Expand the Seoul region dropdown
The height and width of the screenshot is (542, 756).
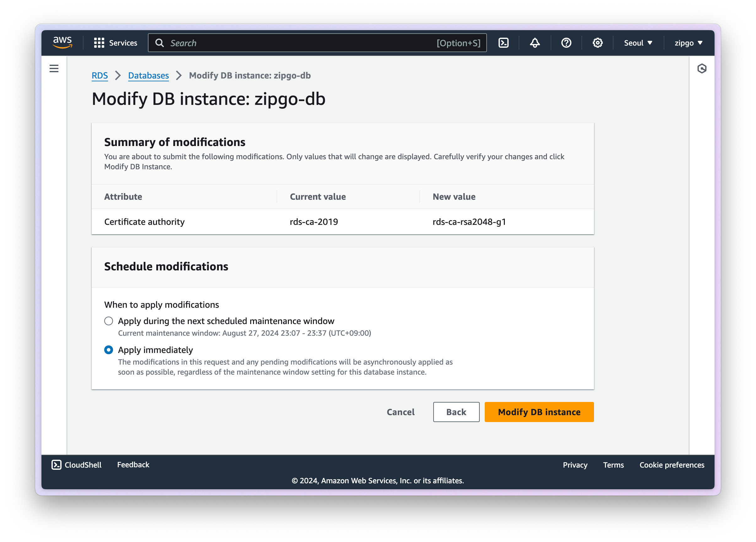point(638,43)
